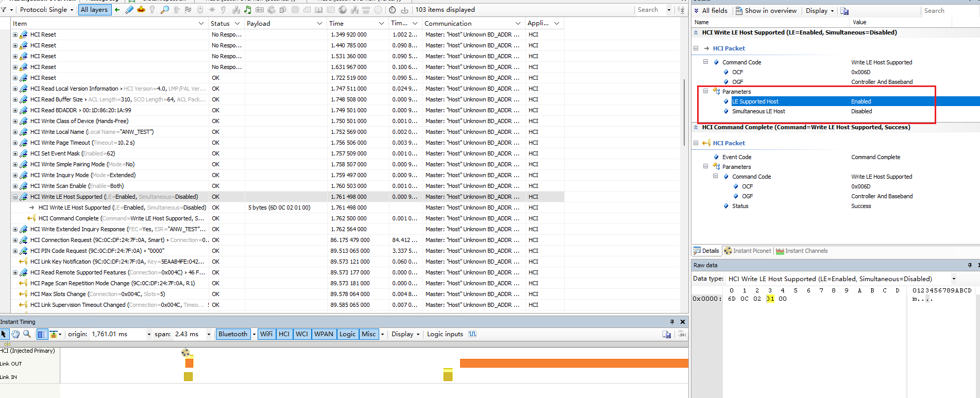
Task: Select the arrow pointer tool in Instant Timing
Action: 4,334
